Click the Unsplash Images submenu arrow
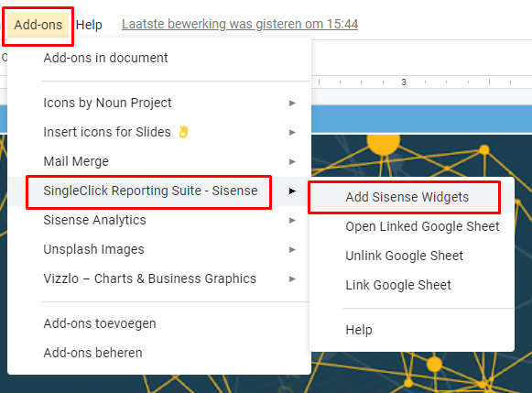Viewport: 532px width, 393px height. click(x=292, y=250)
